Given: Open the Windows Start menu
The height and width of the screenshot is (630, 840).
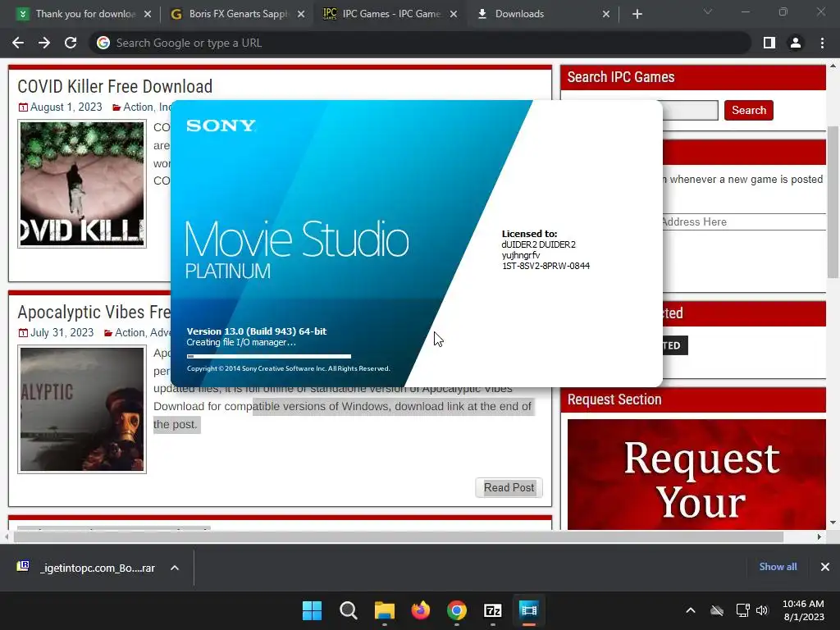Looking at the screenshot, I should coord(312,610).
